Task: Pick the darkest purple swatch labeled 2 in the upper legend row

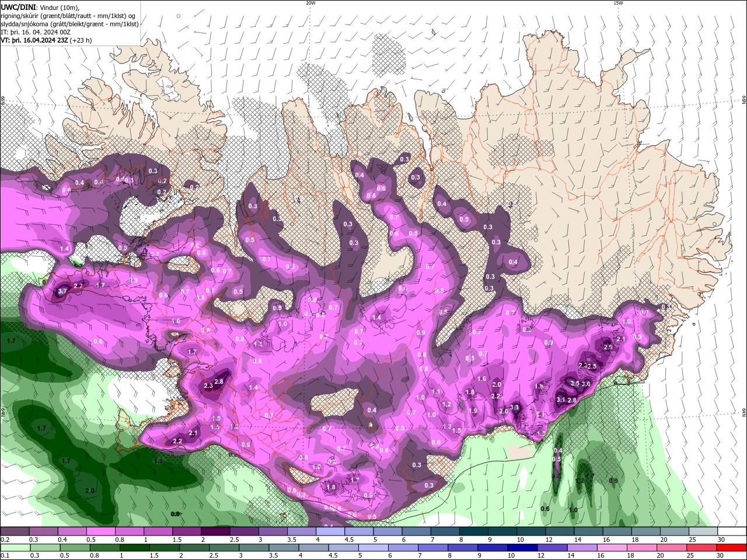Action: tap(215, 531)
